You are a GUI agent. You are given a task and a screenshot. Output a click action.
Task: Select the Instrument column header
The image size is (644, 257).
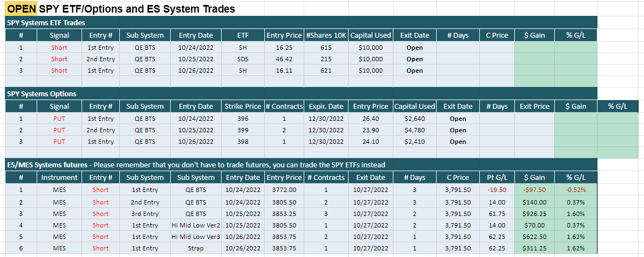59,178
